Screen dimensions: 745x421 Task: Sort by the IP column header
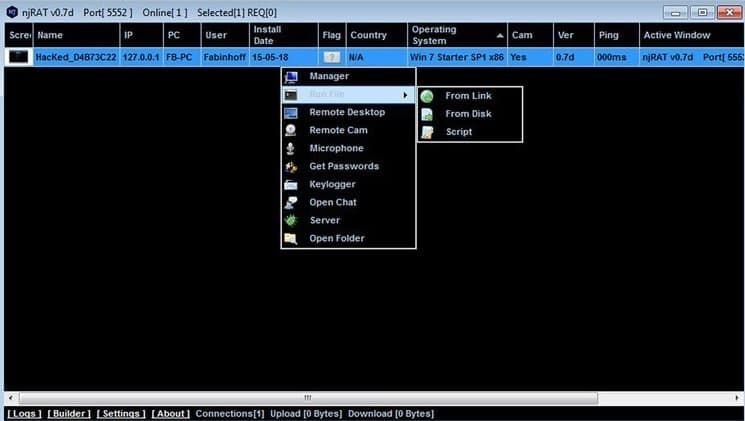click(141, 35)
